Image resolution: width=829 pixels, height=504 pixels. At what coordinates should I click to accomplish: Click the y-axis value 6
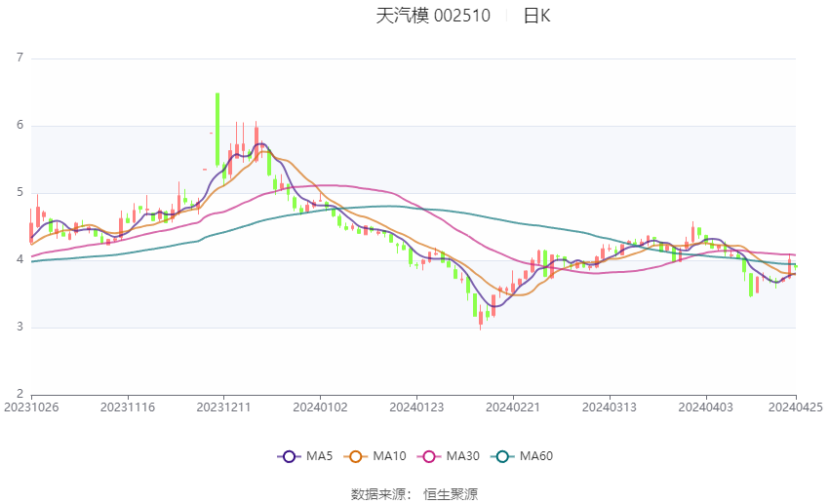20,125
